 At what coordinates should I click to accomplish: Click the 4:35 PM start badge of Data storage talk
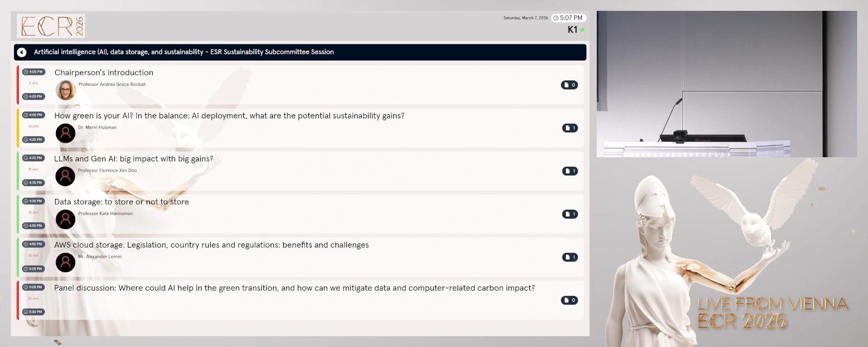pos(33,201)
